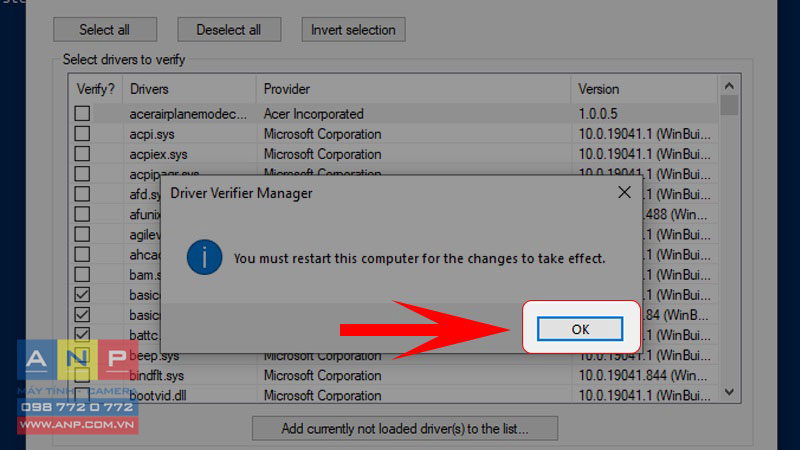Image resolution: width=800 pixels, height=450 pixels.
Task: Click the scroll down arrow of driver list
Action: point(729,392)
